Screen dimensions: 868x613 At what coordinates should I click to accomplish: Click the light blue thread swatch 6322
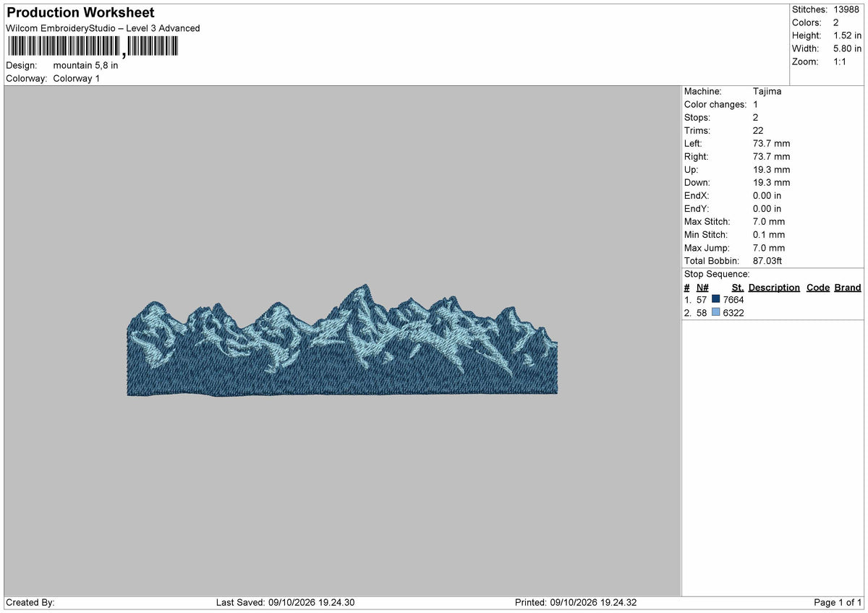pyautogui.click(x=716, y=312)
